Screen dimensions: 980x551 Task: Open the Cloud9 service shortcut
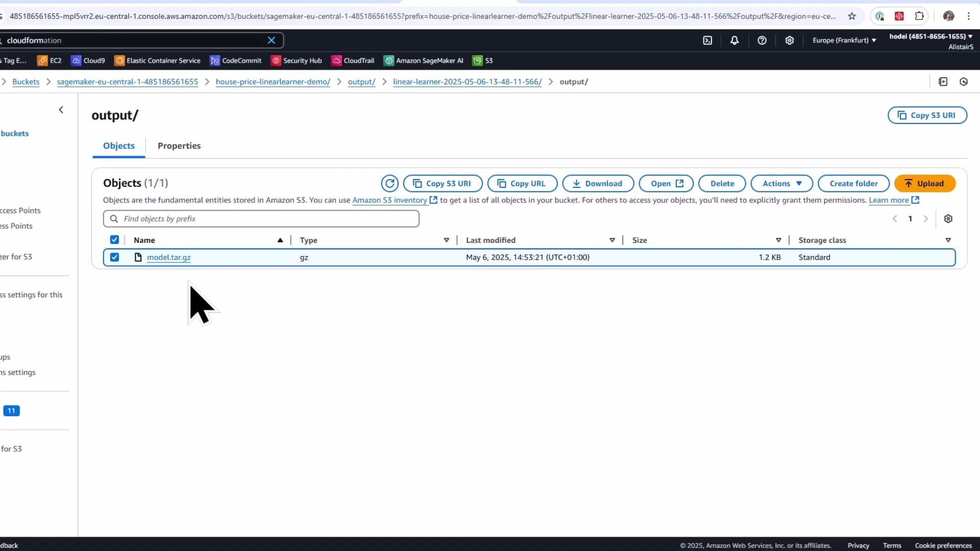[88, 61]
